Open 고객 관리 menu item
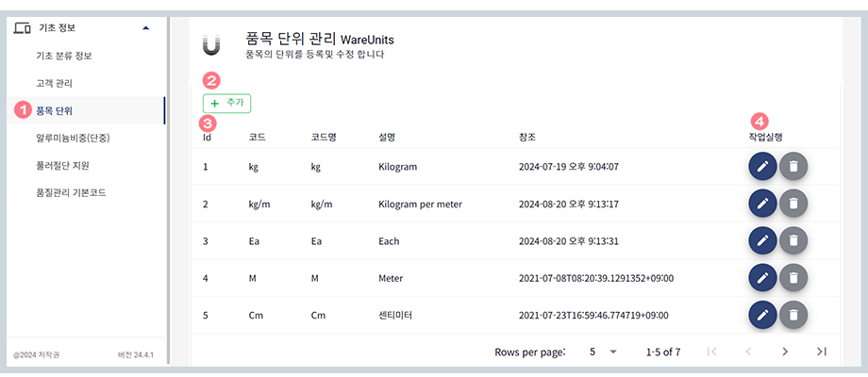The width and height of the screenshot is (868, 377). 54,83
